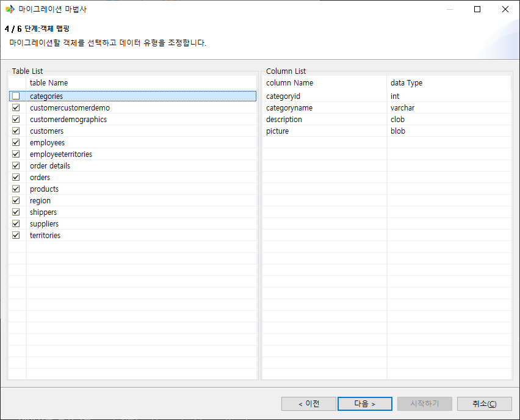Click the 이전 previous button
Screen dimensions: 520x420
pyautogui.click(x=308, y=404)
